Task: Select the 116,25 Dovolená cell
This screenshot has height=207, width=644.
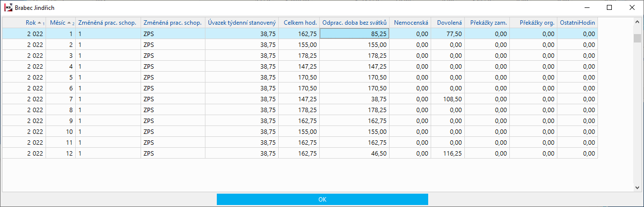Action: pyautogui.click(x=447, y=153)
